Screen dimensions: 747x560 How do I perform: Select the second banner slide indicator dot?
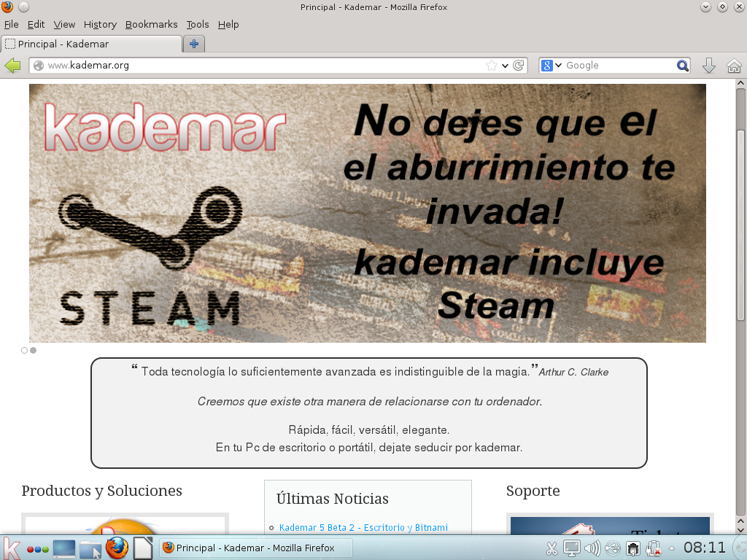pyautogui.click(x=33, y=351)
